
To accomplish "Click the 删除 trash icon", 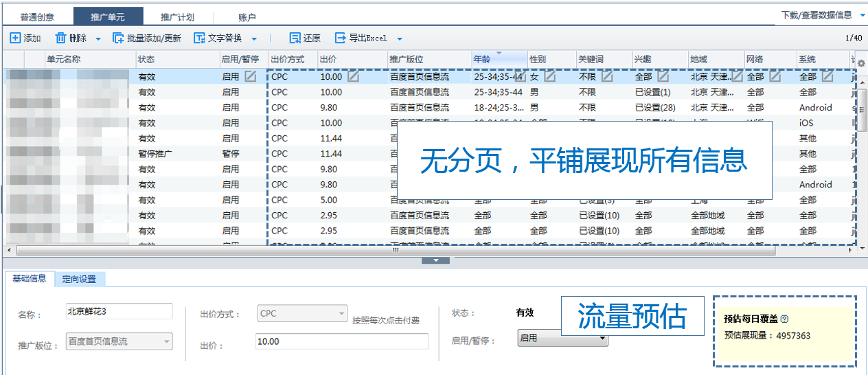I will (x=61, y=38).
